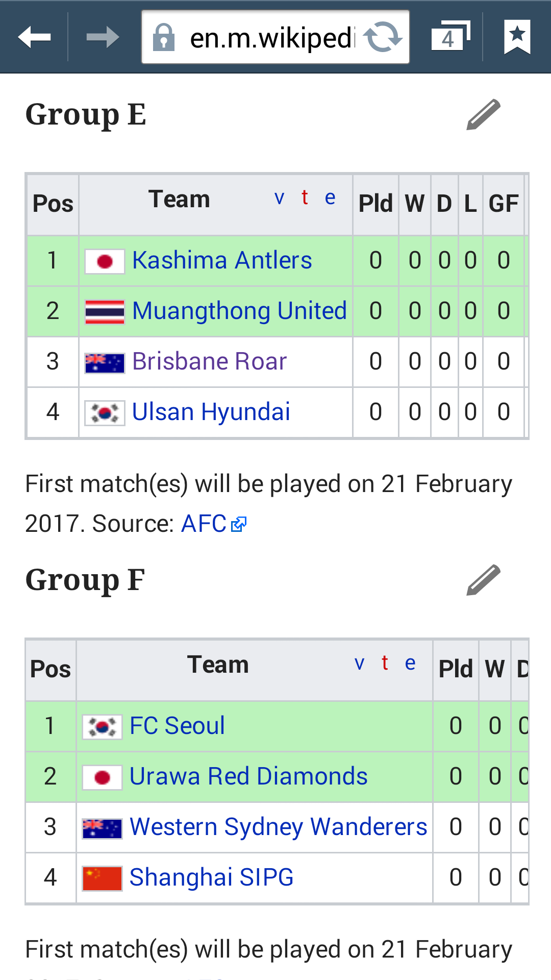Tap the padlock icon in address bar
The image size is (551, 980).
tap(164, 37)
